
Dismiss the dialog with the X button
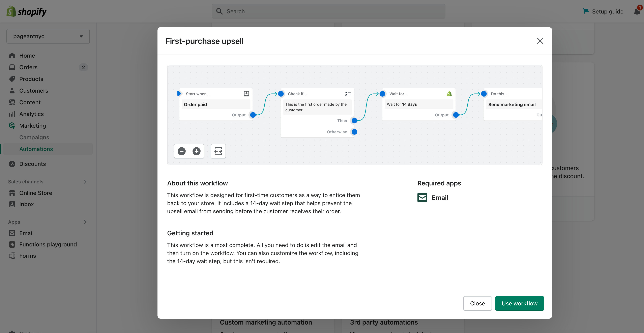[x=540, y=41]
